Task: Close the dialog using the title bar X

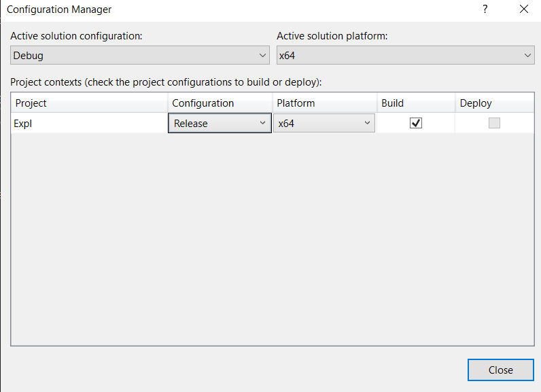Action: tap(523, 10)
